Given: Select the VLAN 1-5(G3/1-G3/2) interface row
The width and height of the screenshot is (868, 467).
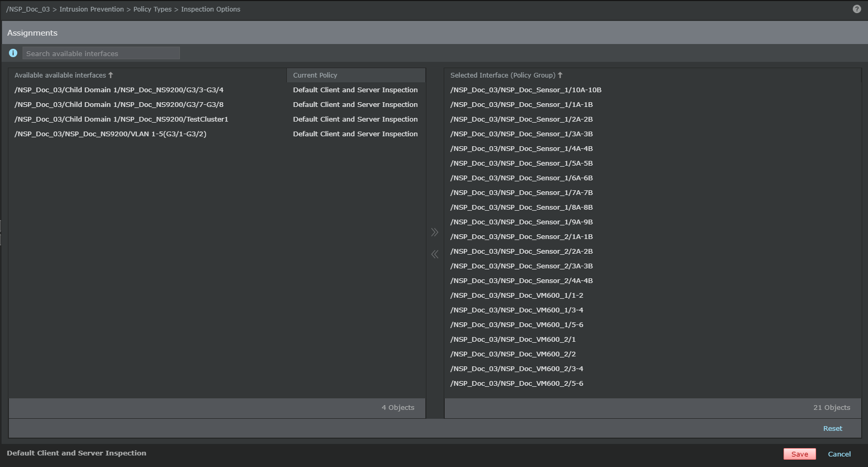Looking at the screenshot, I should 217,134.
